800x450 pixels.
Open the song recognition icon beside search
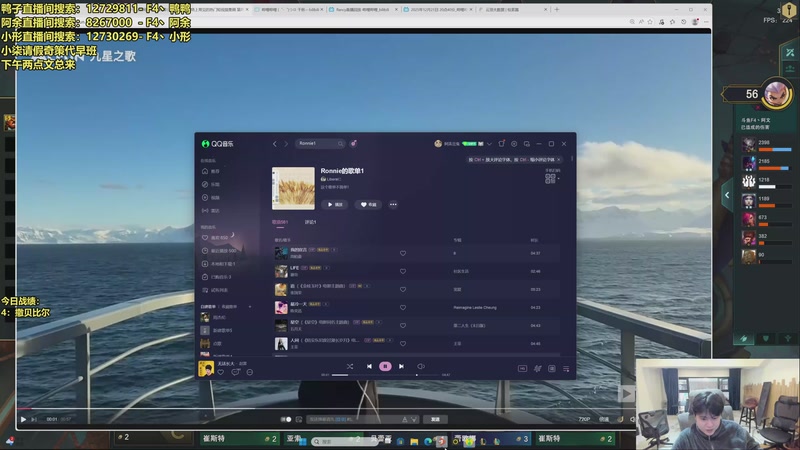click(353, 144)
